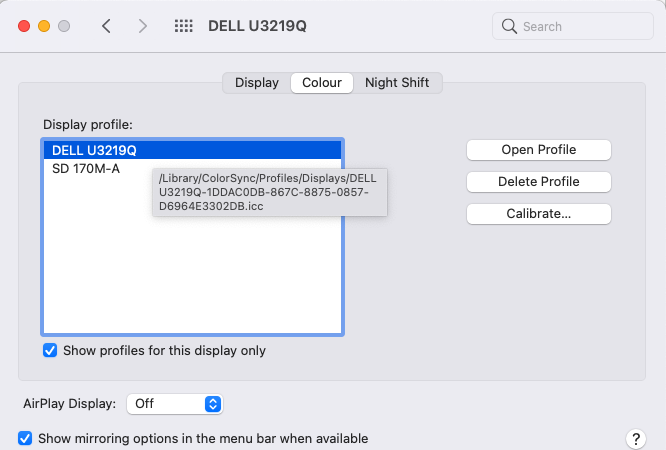The height and width of the screenshot is (450, 666).
Task: Toggle Show profiles for this display only
Action: tap(50, 351)
